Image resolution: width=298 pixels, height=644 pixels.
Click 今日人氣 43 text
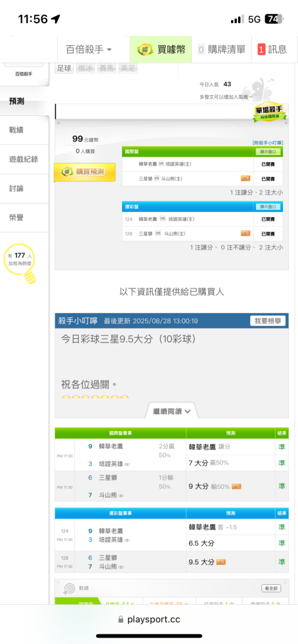point(215,84)
